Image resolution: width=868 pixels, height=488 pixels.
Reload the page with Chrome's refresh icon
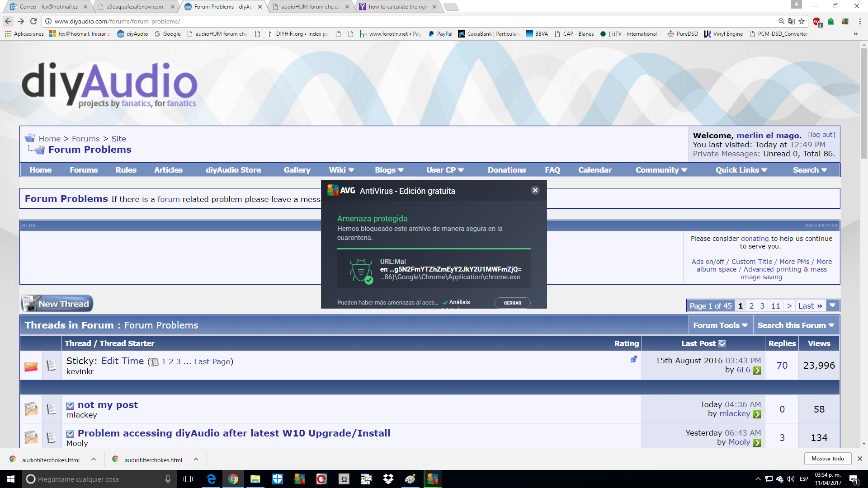(33, 21)
